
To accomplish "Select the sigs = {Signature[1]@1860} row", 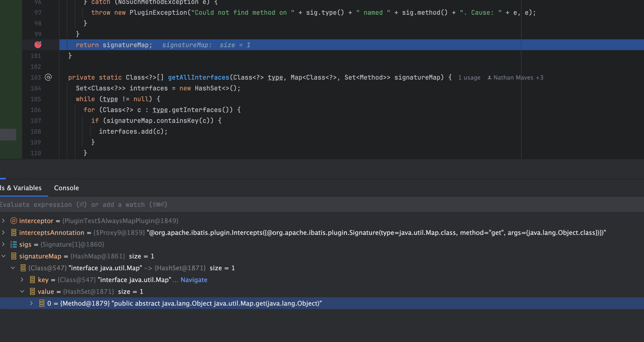I will (x=322, y=244).
